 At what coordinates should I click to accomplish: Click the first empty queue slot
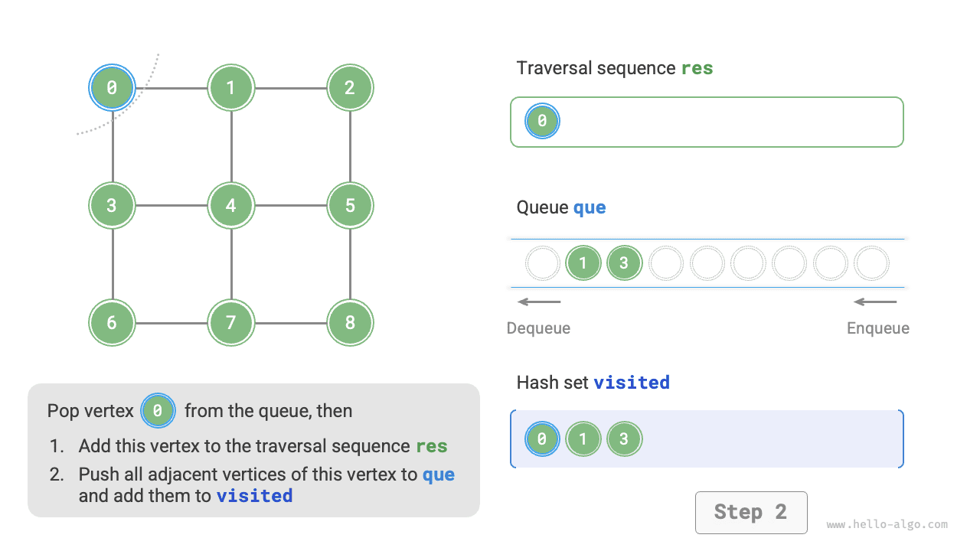543,263
